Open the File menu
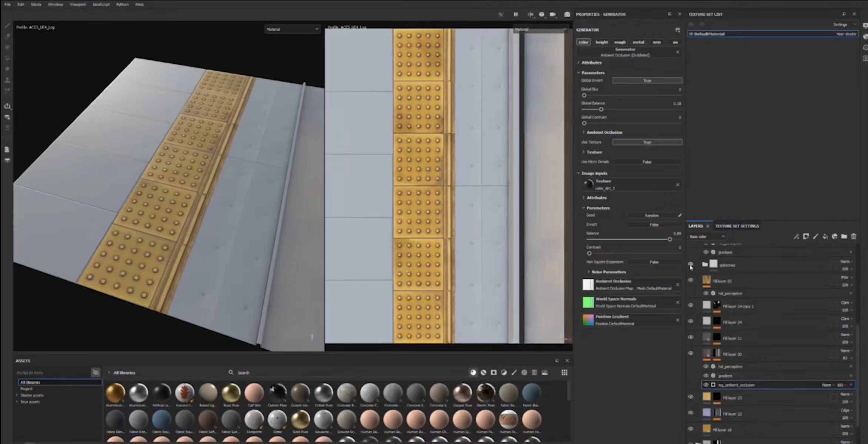868x444 pixels. click(7, 4)
